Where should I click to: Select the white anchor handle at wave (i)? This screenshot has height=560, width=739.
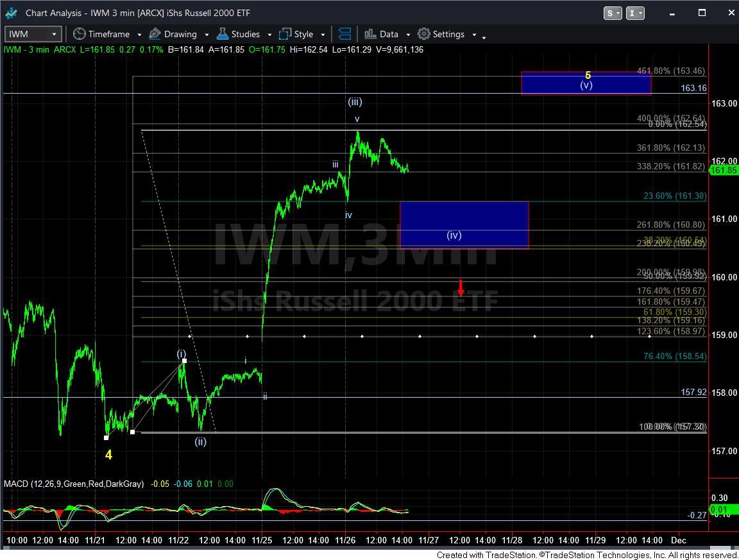(x=184, y=361)
